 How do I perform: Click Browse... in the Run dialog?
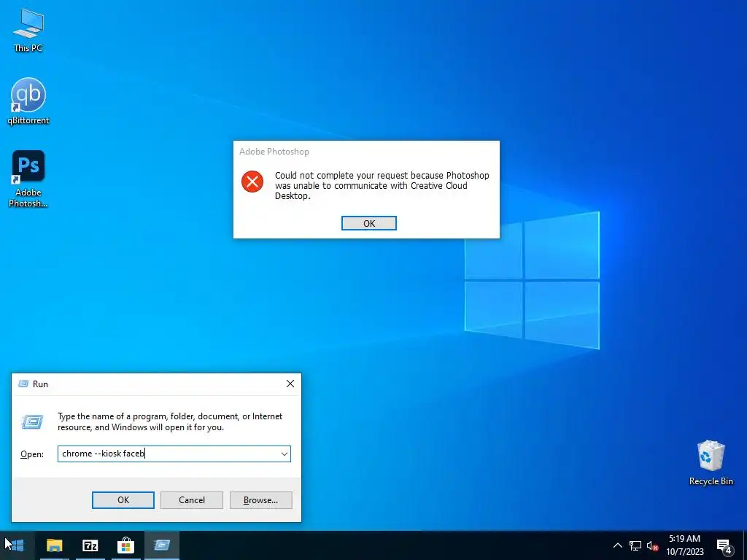[260, 500]
